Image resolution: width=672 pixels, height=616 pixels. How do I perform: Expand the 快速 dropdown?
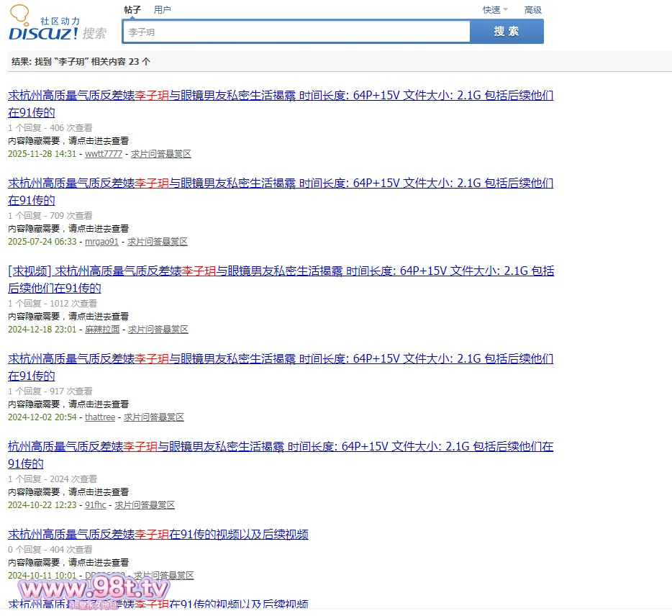tap(494, 10)
